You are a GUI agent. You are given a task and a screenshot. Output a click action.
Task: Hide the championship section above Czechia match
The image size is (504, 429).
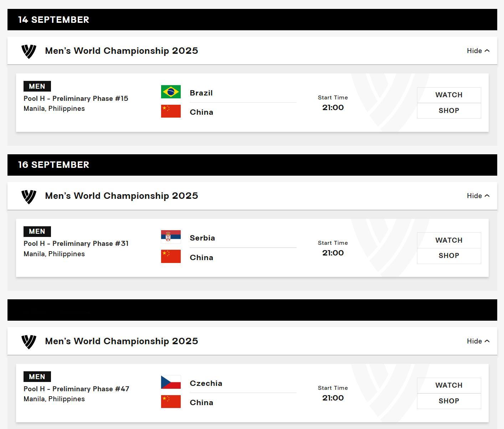(478, 341)
